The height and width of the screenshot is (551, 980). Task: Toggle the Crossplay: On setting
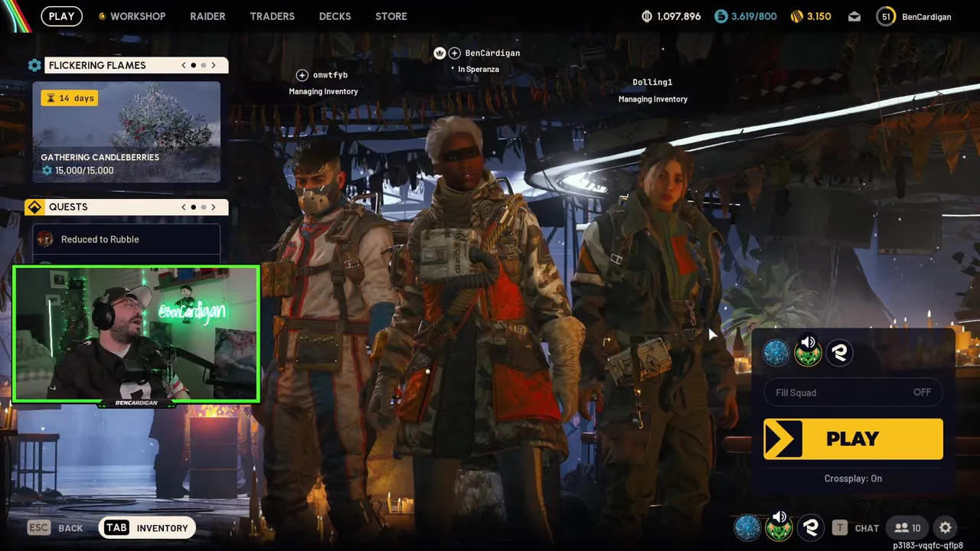coord(853,478)
